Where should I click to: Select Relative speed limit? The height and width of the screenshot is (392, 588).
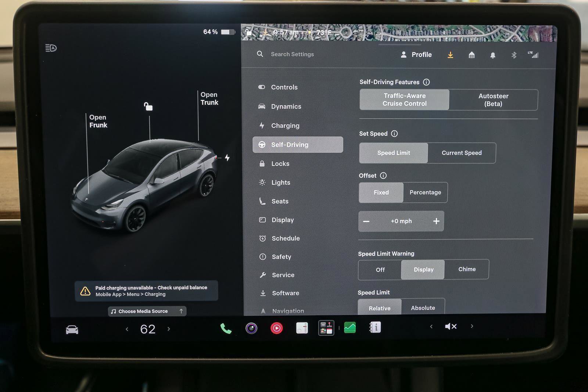click(380, 308)
